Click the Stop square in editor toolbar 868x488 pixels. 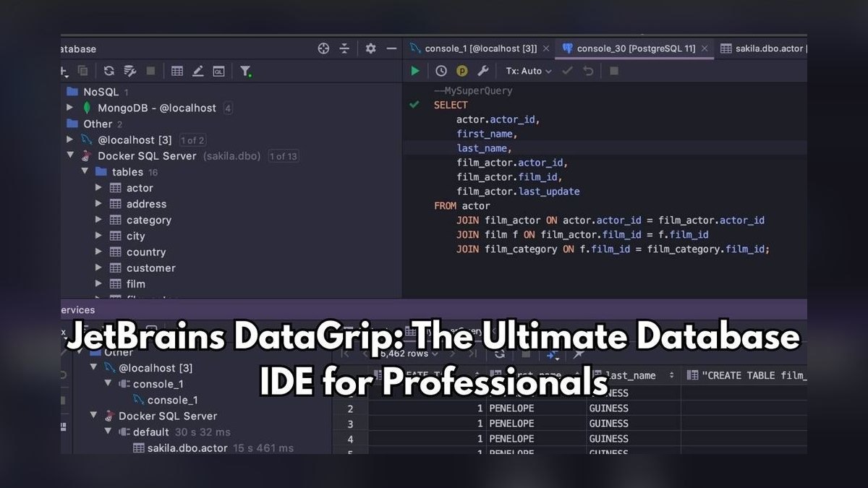click(x=614, y=71)
